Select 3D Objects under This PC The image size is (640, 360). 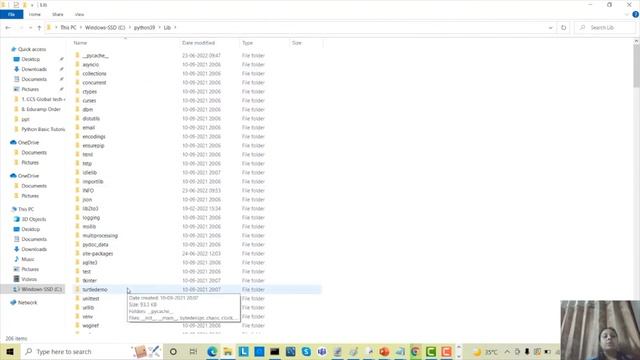pos(34,219)
